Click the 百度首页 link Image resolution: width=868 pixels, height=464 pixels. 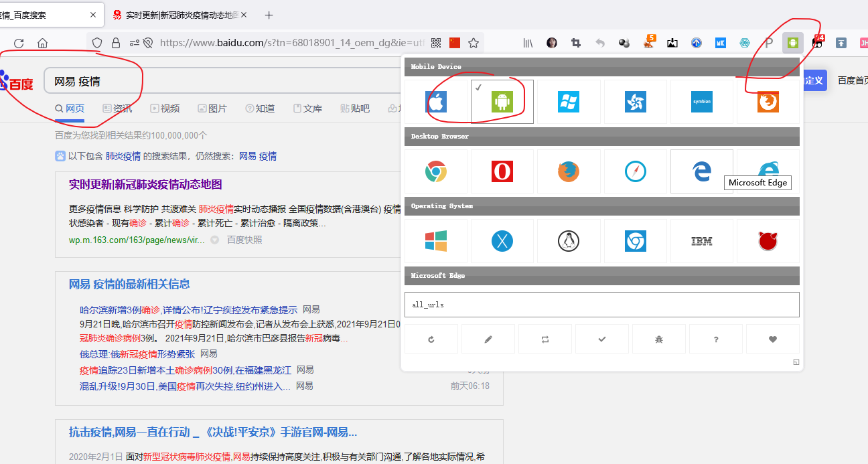pyautogui.click(x=853, y=80)
